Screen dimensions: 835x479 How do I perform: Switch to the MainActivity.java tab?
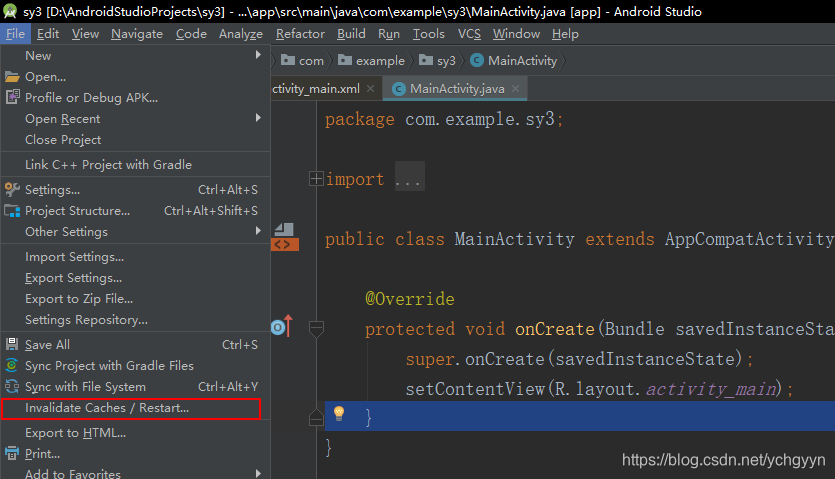tap(457, 89)
